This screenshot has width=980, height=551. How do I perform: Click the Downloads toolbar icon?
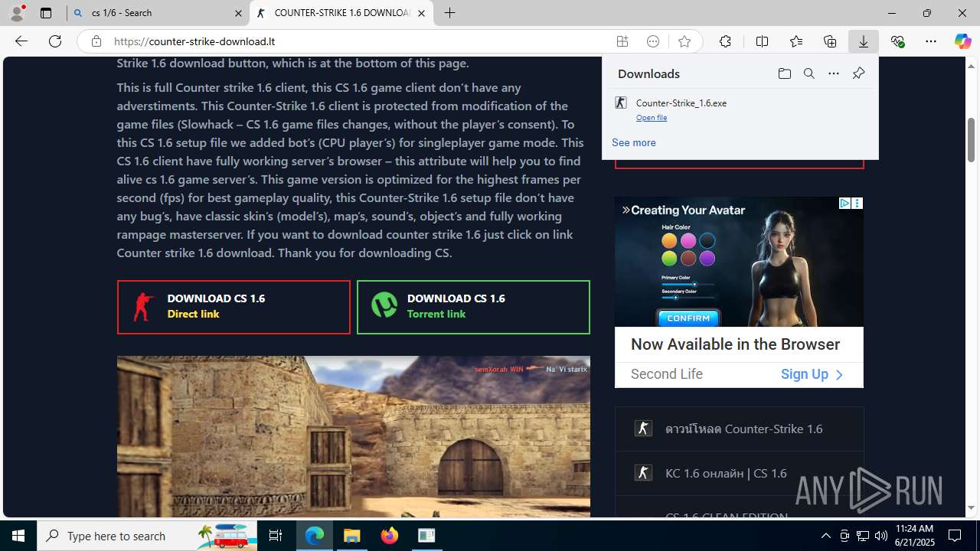[864, 41]
